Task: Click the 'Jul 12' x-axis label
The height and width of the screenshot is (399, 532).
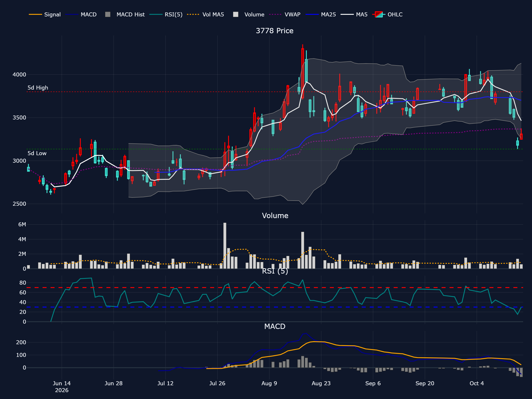Action: click(x=165, y=383)
